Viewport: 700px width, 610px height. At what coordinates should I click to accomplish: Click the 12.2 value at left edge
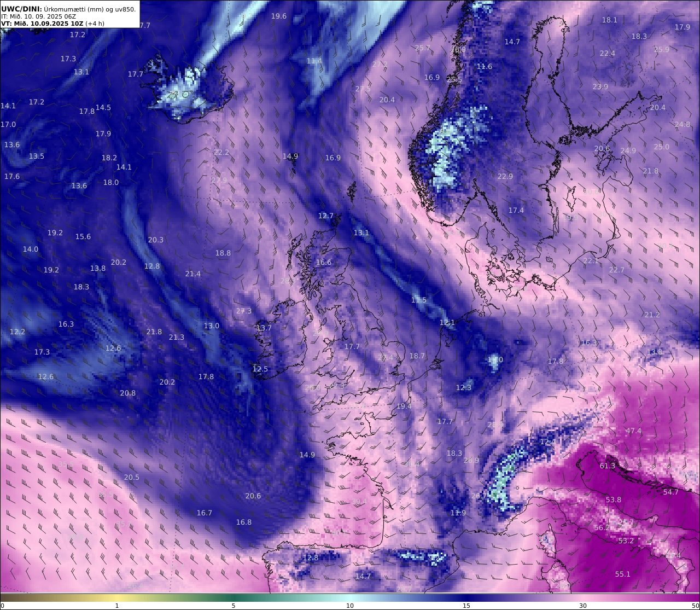click(17, 332)
